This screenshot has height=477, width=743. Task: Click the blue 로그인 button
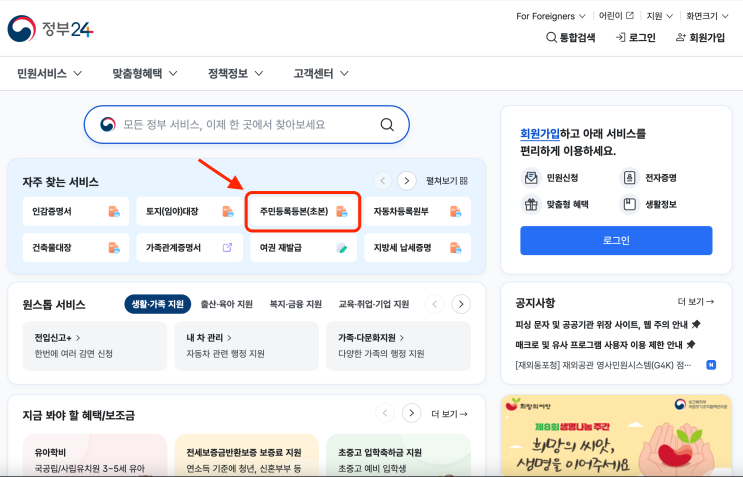(616, 241)
